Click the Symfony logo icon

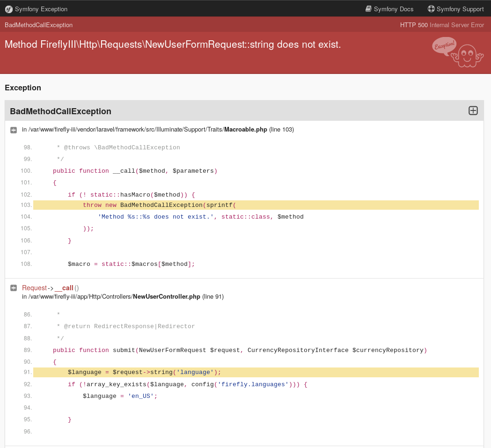(x=9, y=9)
